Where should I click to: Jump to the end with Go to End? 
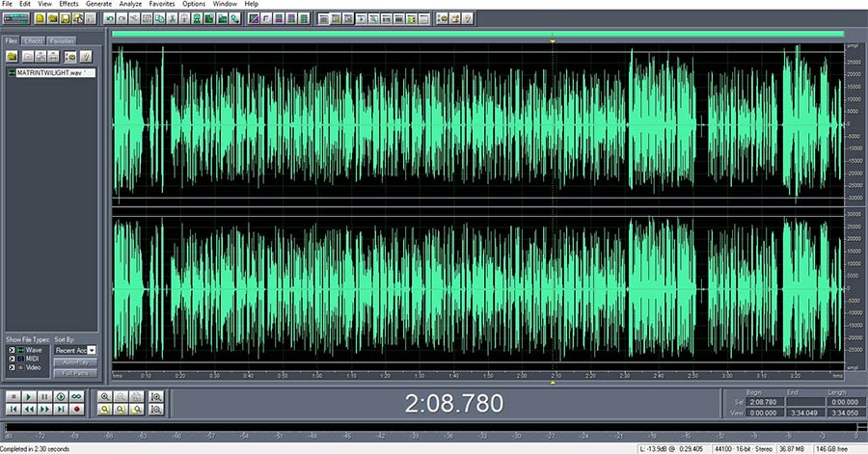tap(61, 410)
